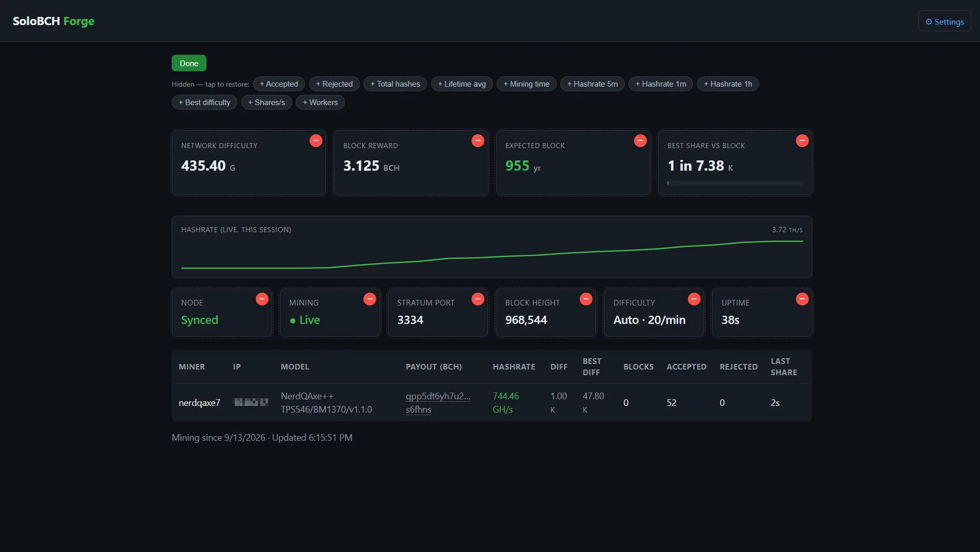The image size is (980, 552).
Task: Open Settings from the header
Action: pyautogui.click(x=944, y=21)
